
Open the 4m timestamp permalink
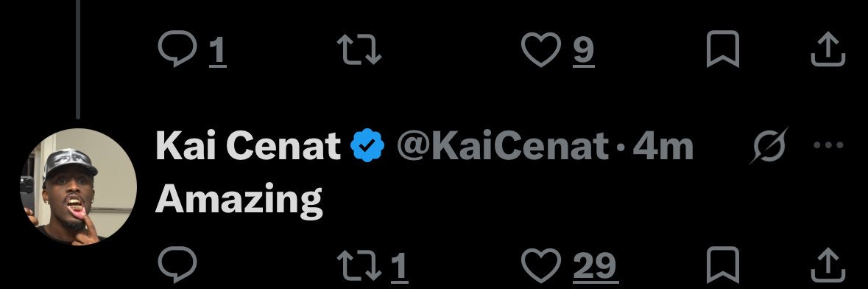663,147
